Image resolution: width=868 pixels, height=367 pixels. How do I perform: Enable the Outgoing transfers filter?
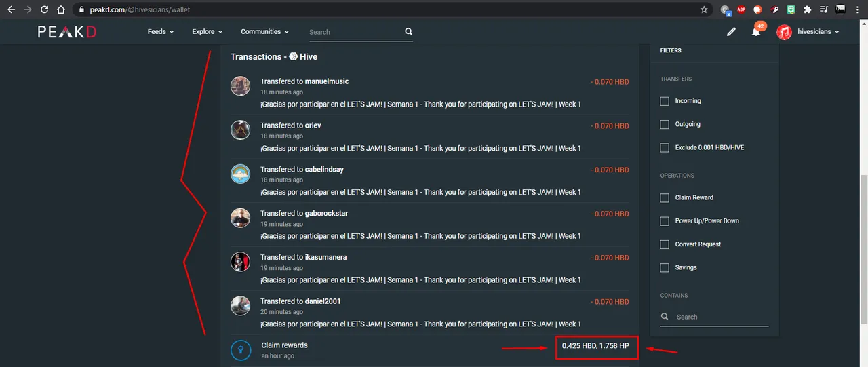tap(665, 124)
